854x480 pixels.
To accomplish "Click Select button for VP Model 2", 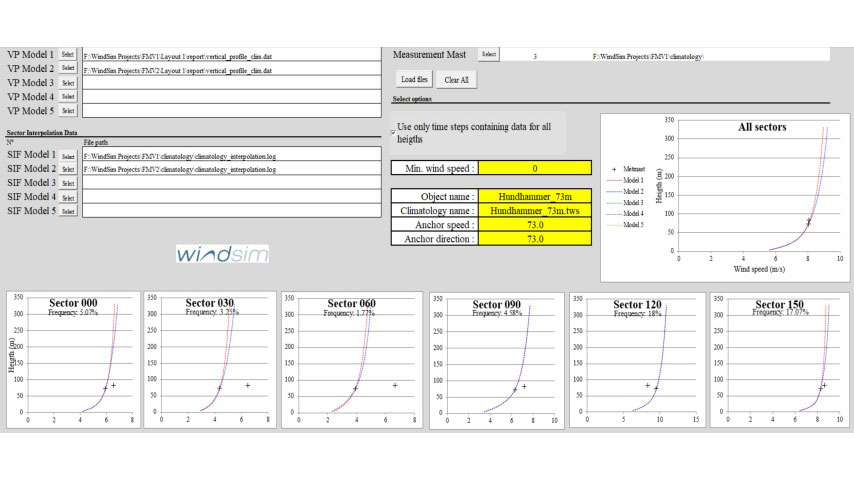I will click(x=68, y=68).
